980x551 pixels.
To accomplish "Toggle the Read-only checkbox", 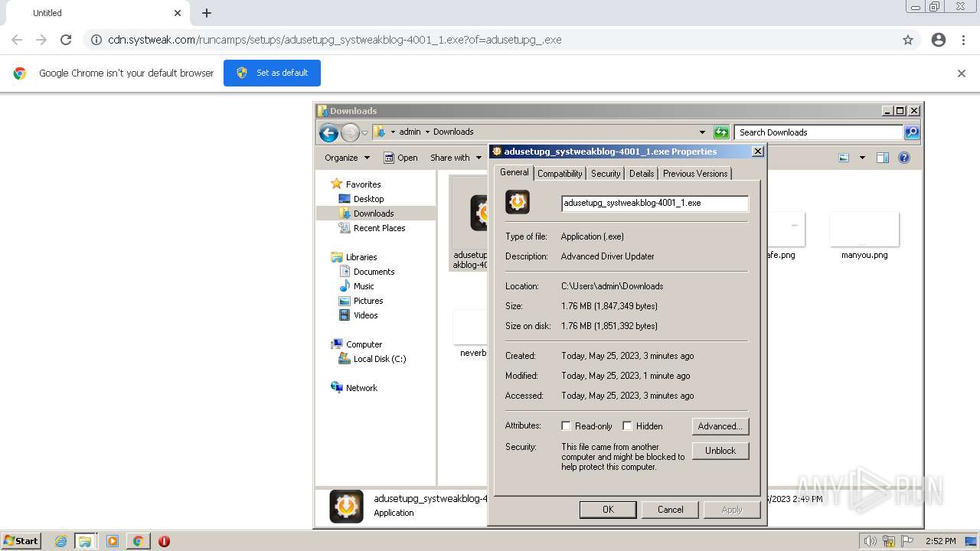I will click(567, 426).
